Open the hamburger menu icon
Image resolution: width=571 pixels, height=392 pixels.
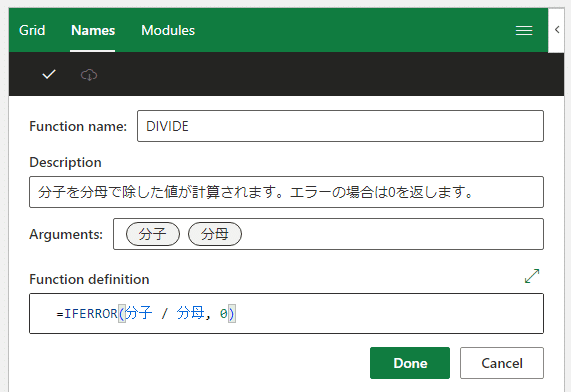524,31
